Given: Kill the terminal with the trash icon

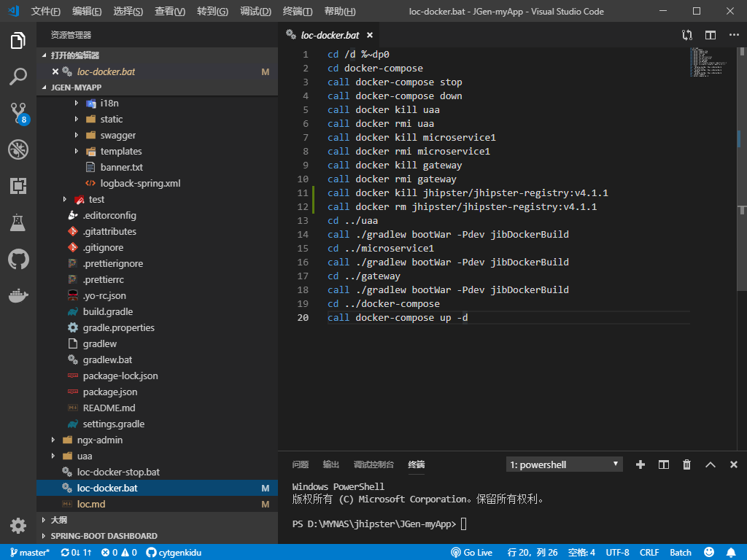Looking at the screenshot, I should point(686,464).
